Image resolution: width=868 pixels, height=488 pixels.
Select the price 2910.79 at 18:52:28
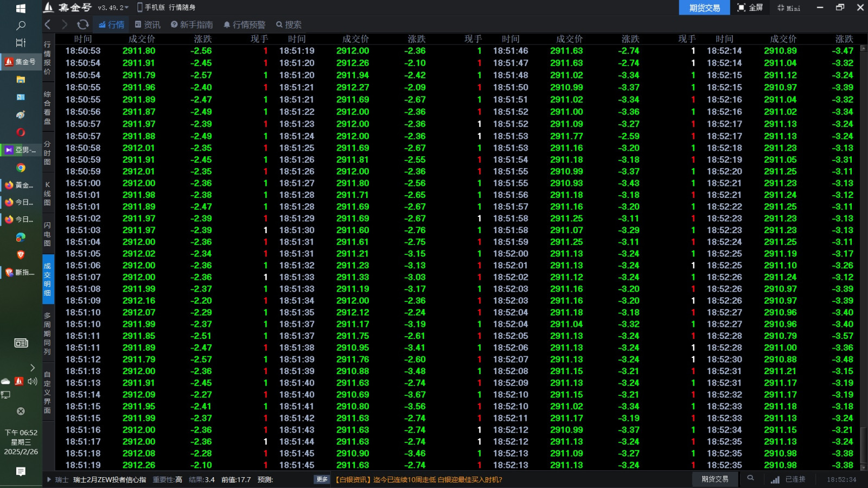click(x=780, y=336)
